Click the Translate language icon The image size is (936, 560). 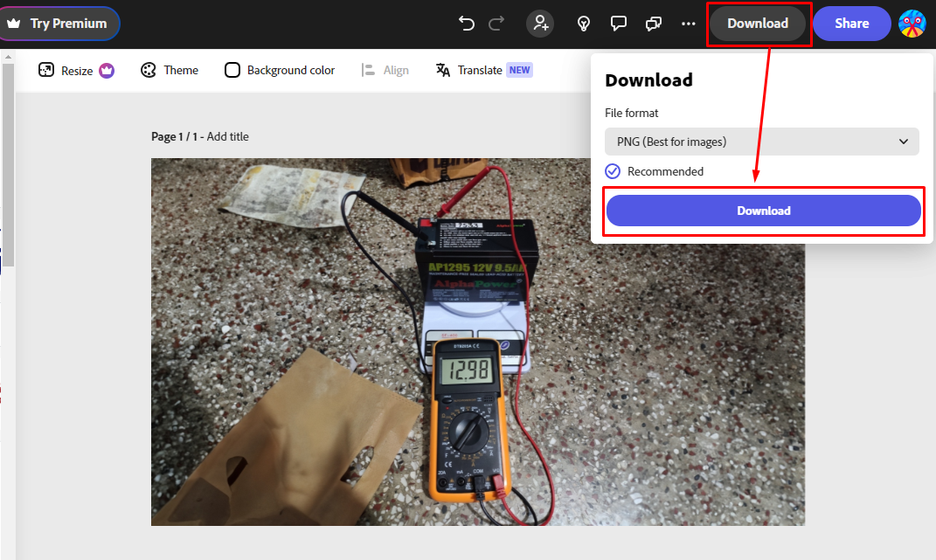[443, 70]
